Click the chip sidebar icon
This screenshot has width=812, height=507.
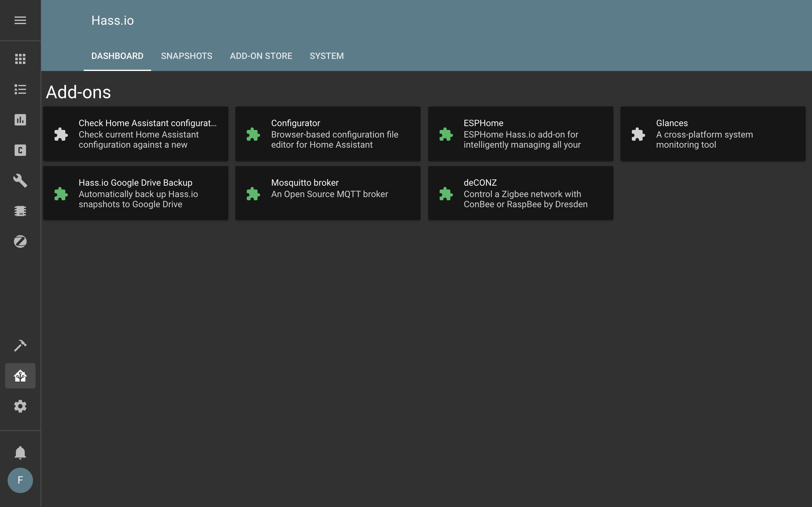point(20,211)
